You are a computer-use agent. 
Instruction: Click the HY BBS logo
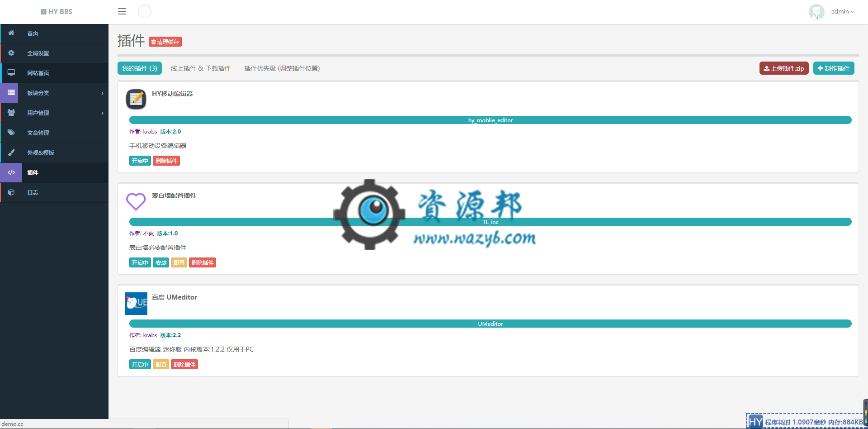57,12
